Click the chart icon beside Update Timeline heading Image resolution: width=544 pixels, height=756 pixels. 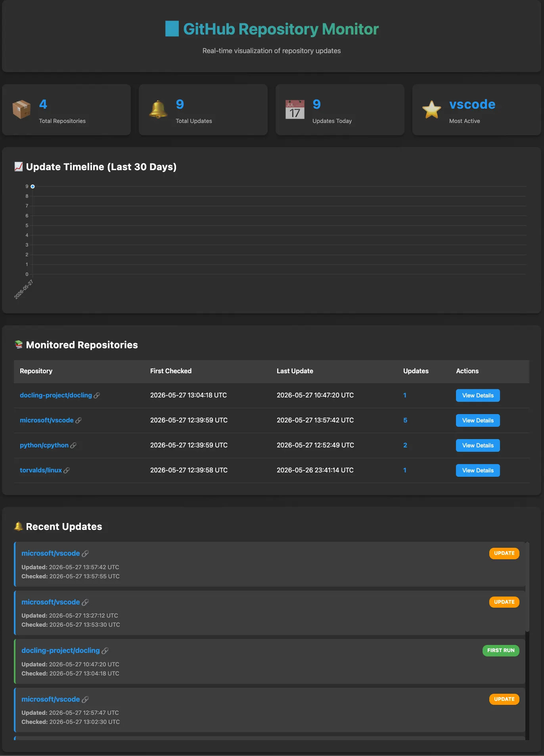coord(18,167)
